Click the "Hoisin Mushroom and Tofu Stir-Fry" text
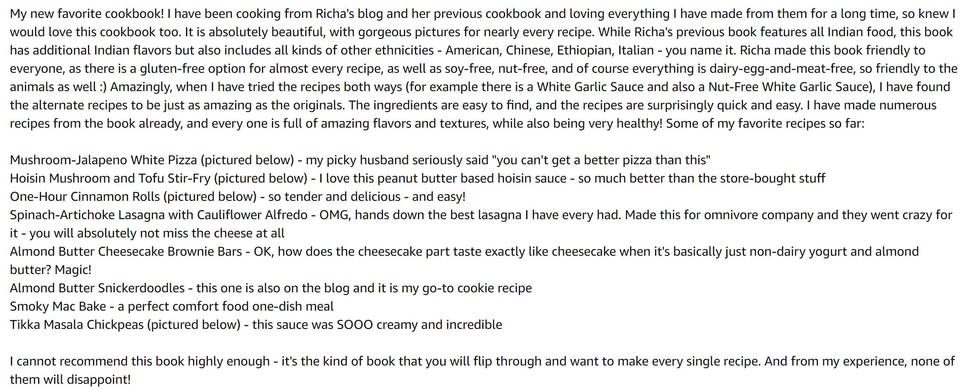Screen dimensions: 980x390 tap(110, 178)
